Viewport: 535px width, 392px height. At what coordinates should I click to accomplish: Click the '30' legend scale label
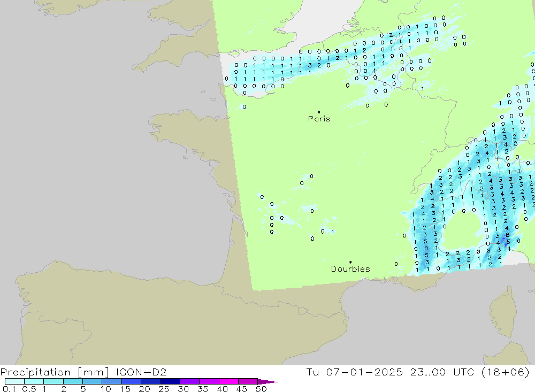pos(184,389)
